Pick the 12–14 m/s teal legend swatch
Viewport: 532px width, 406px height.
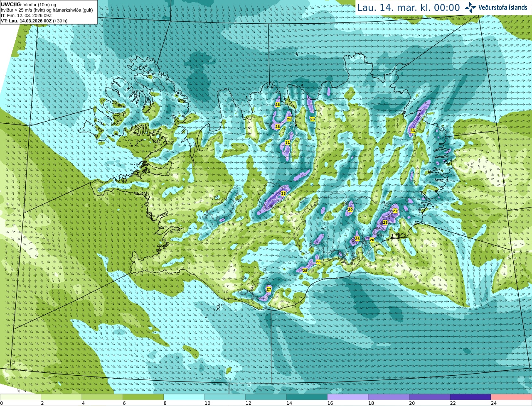coord(266,397)
